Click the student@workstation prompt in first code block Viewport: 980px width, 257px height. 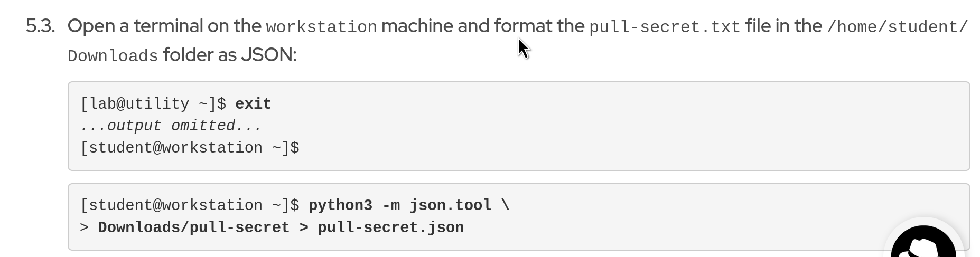pyautogui.click(x=190, y=148)
